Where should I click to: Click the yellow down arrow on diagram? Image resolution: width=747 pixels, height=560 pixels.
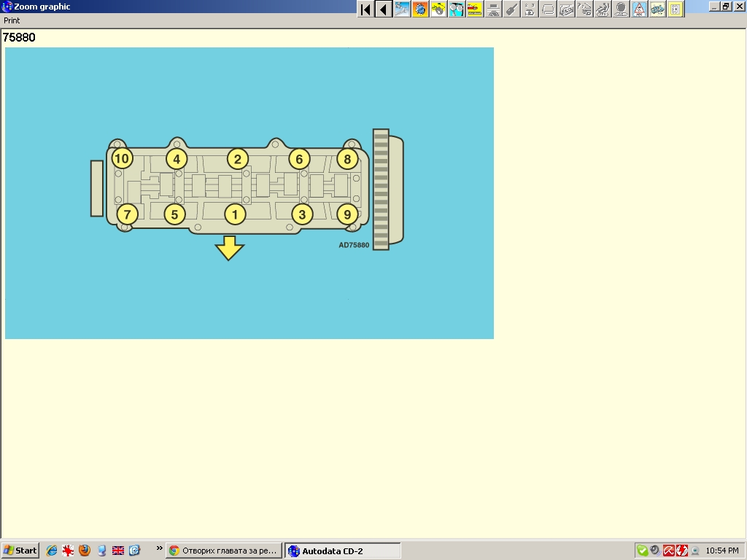coord(229,248)
